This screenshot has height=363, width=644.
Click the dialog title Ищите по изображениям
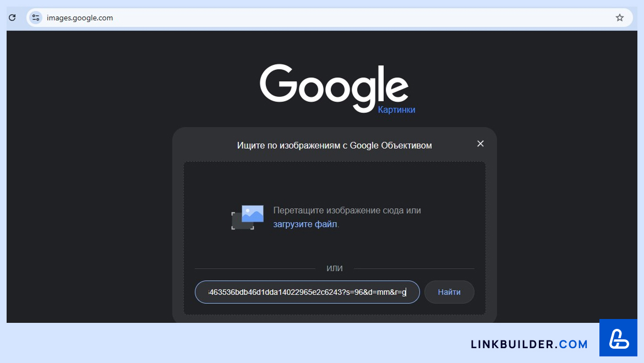tap(334, 145)
